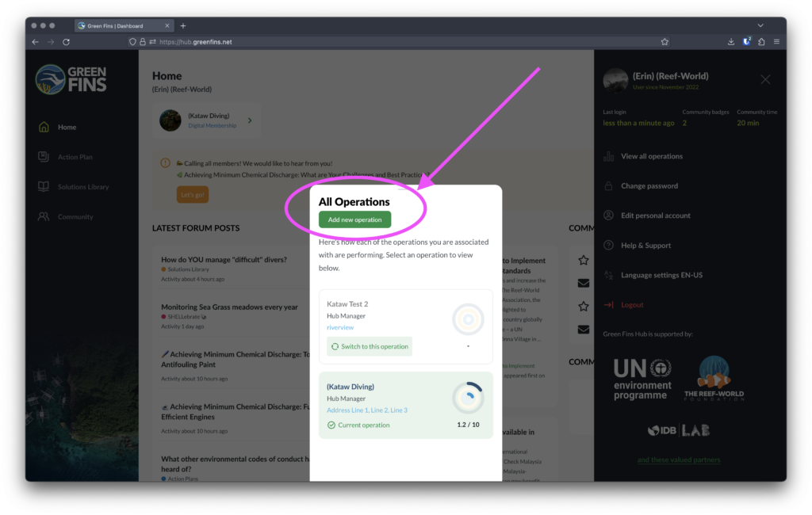Viewport: 812px width, 515px height.
Task: Toggle the star next to the first community member
Action: (583, 259)
